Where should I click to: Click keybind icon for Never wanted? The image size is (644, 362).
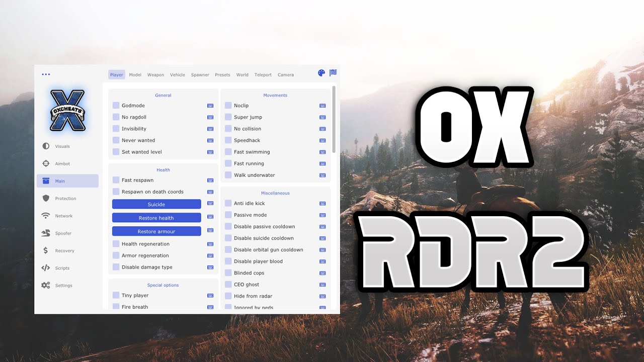click(x=210, y=140)
